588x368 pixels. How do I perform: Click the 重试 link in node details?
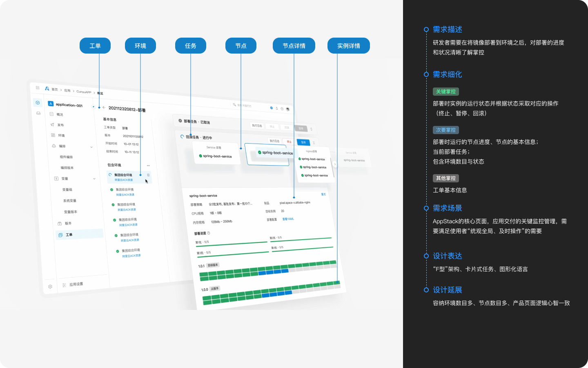pyautogui.click(x=323, y=194)
